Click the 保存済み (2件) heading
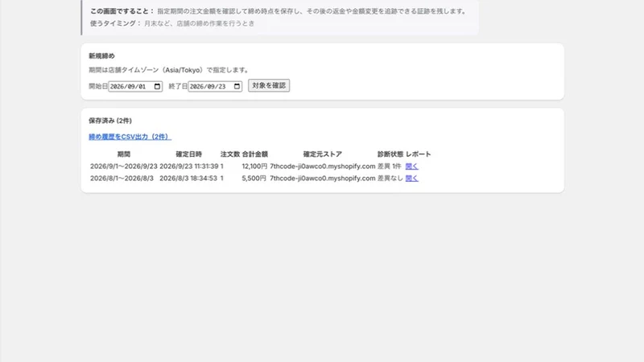Viewport: 644px width, 362px height. [x=110, y=121]
